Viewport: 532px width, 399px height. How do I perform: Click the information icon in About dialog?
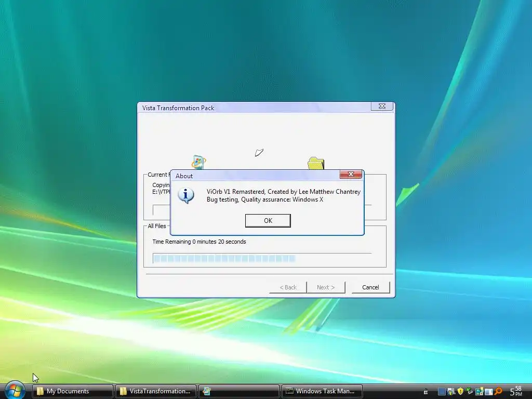(x=186, y=195)
